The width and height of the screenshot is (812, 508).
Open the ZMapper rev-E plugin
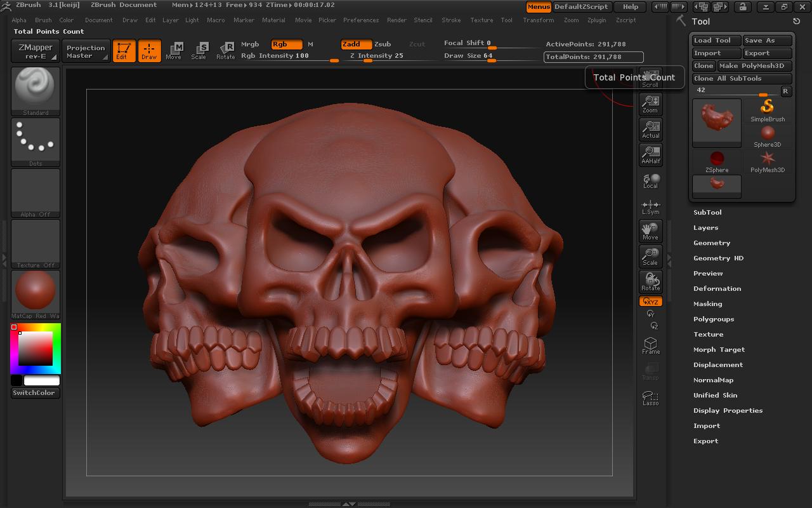[x=36, y=51]
